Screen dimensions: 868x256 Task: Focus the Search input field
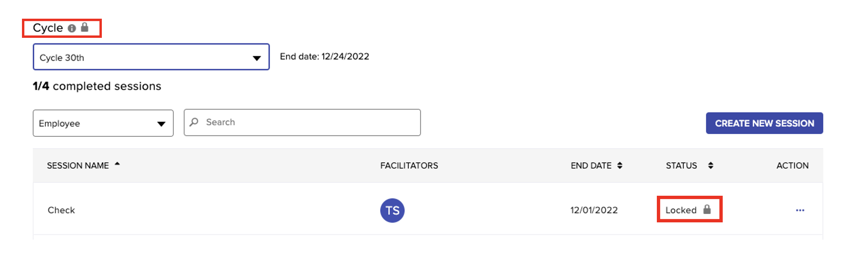pos(302,122)
